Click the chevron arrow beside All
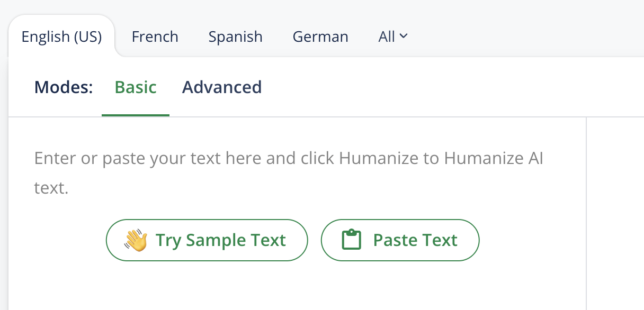The image size is (644, 310). point(404,36)
